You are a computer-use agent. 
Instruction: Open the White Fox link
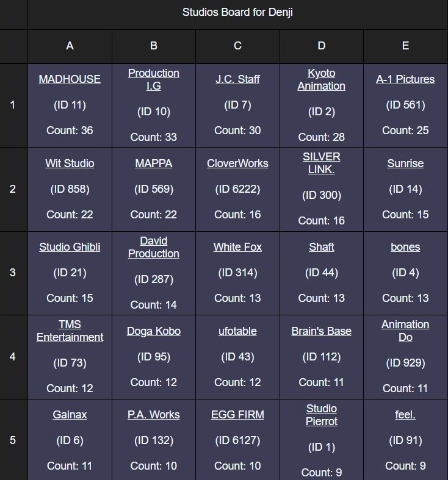click(237, 247)
